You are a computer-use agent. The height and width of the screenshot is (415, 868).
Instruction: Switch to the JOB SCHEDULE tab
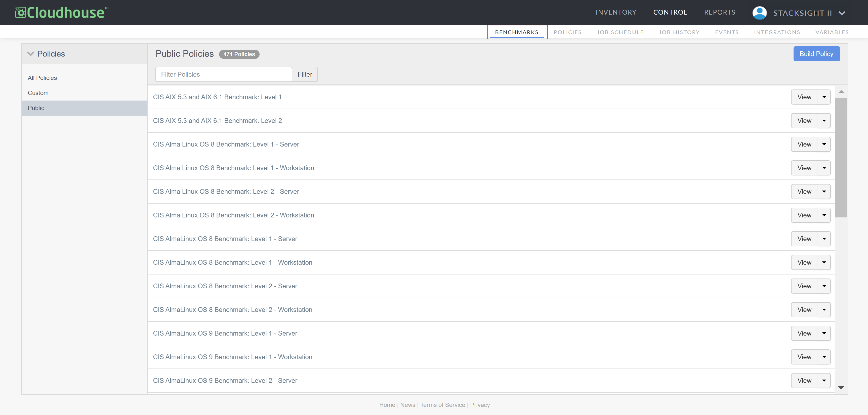620,32
